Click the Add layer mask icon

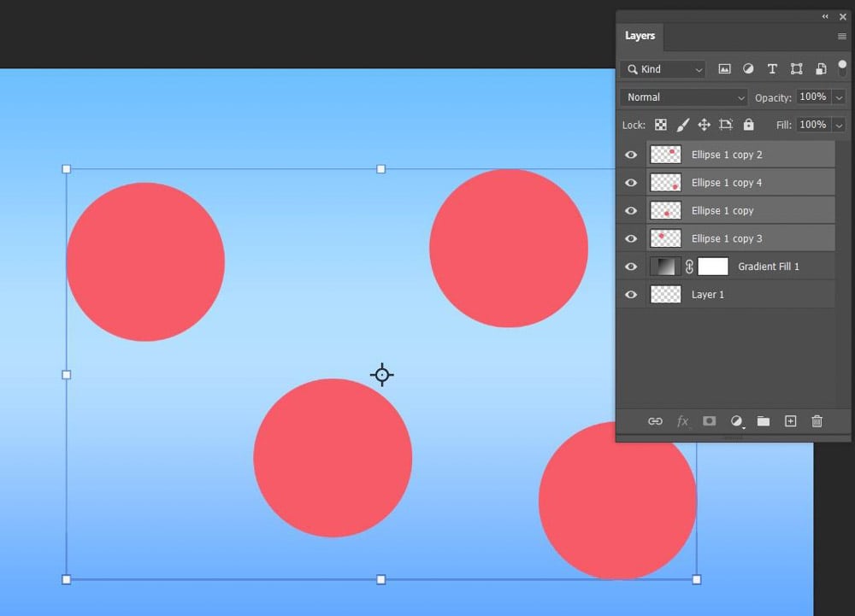tap(709, 421)
